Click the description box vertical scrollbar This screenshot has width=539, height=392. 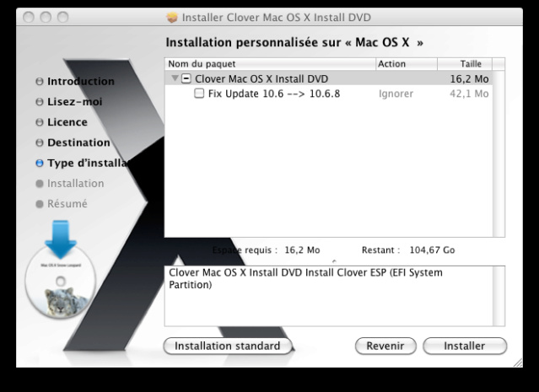click(499, 296)
